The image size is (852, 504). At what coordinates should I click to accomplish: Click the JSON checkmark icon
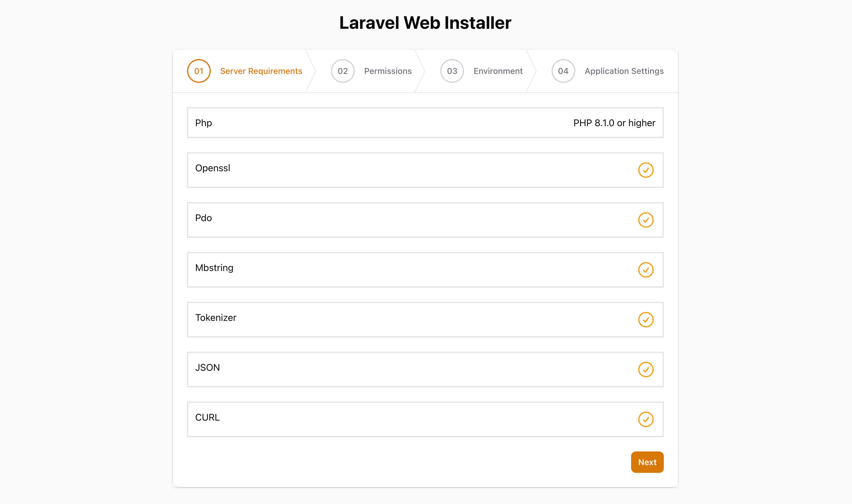pyautogui.click(x=646, y=370)
